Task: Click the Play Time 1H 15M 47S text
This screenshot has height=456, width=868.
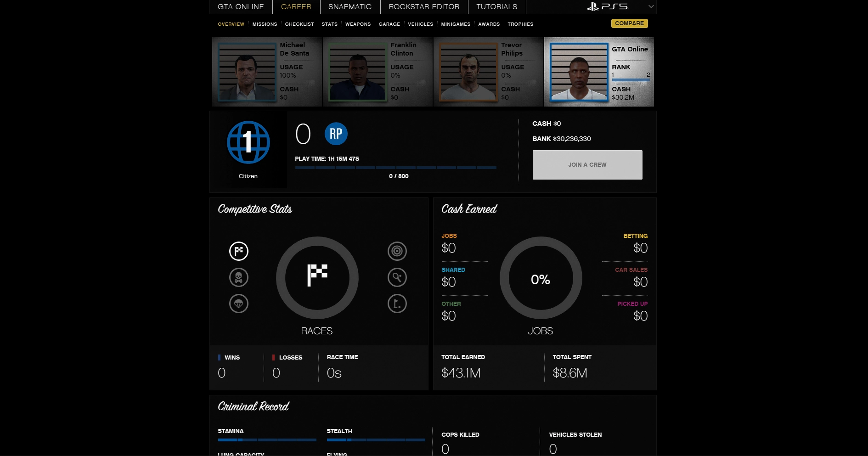Action: pyautogui.click(x=327, y=159)
